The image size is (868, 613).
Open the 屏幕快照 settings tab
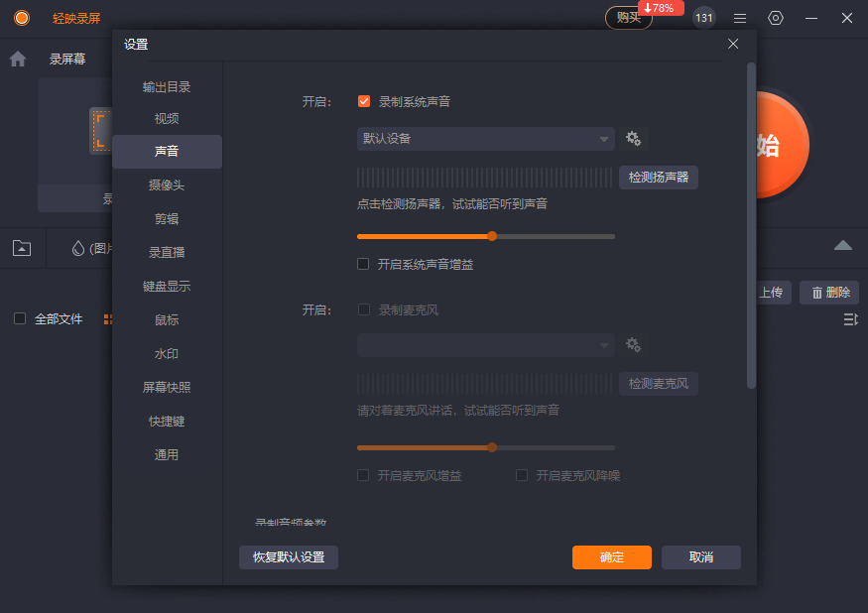[x=167, y=387]
